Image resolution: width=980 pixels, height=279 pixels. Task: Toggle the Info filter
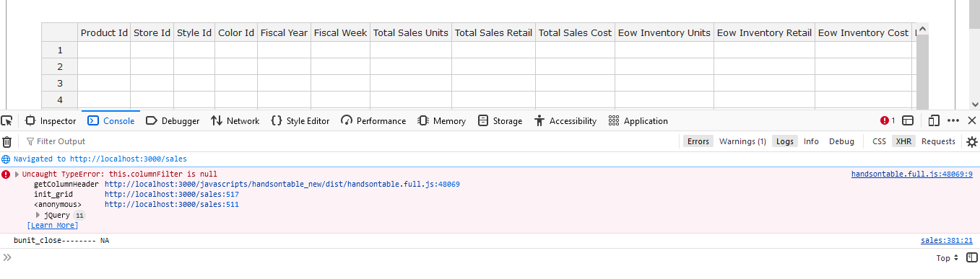coord(811,141)
